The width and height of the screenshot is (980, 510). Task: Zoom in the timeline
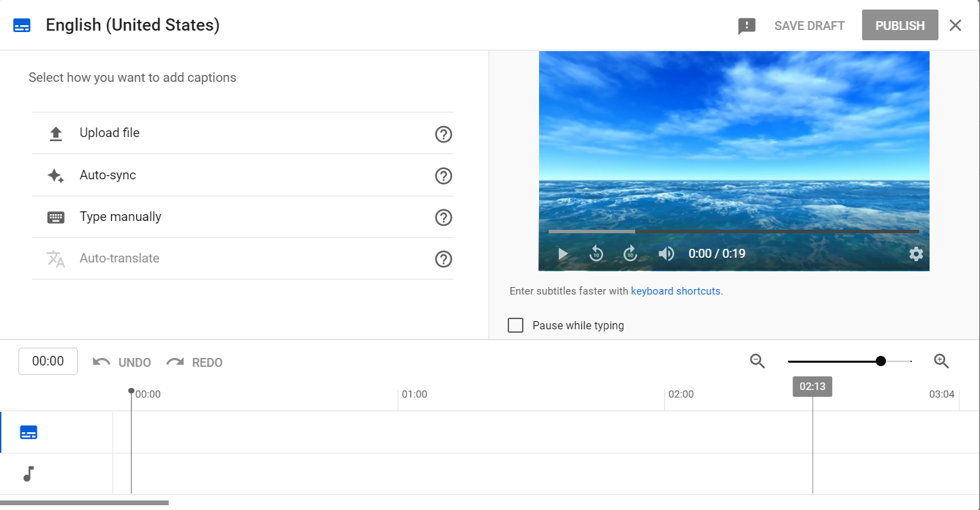[x=942, y=361]
